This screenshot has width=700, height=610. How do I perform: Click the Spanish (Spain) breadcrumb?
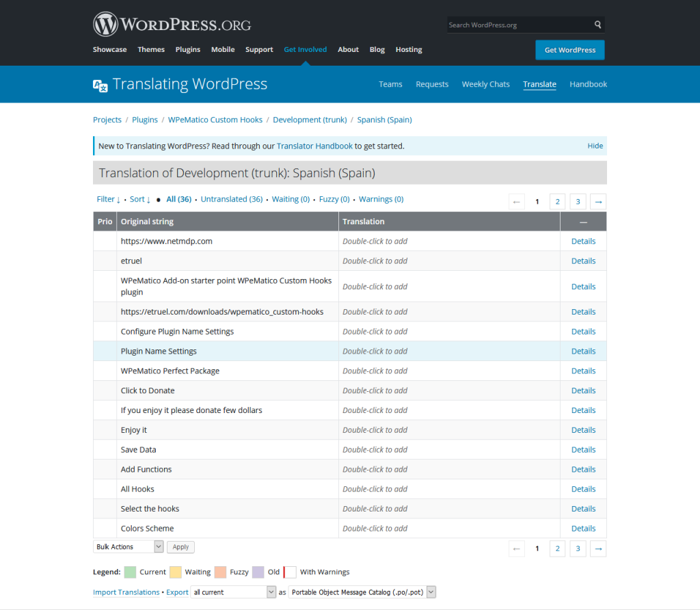point(384,120)
